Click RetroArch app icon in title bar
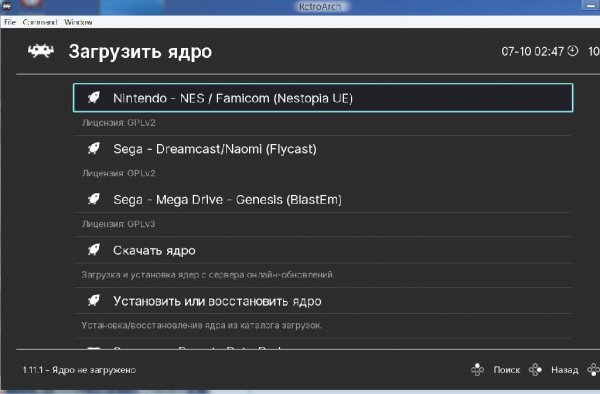 [7, 5]
